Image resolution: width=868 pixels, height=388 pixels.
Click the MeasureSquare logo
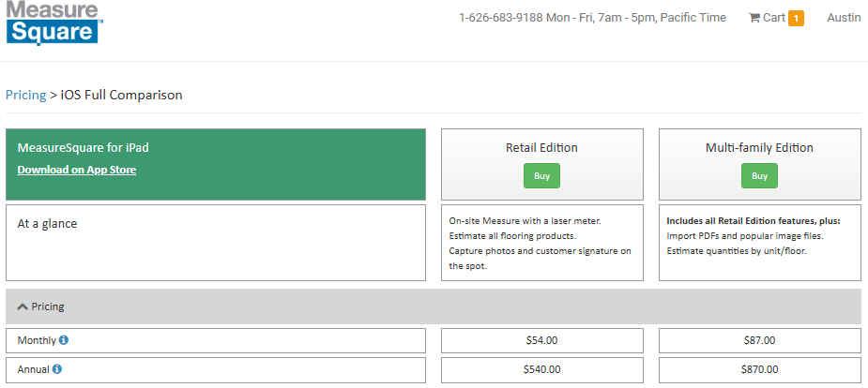pyautogui.click(x=53, y=22)
